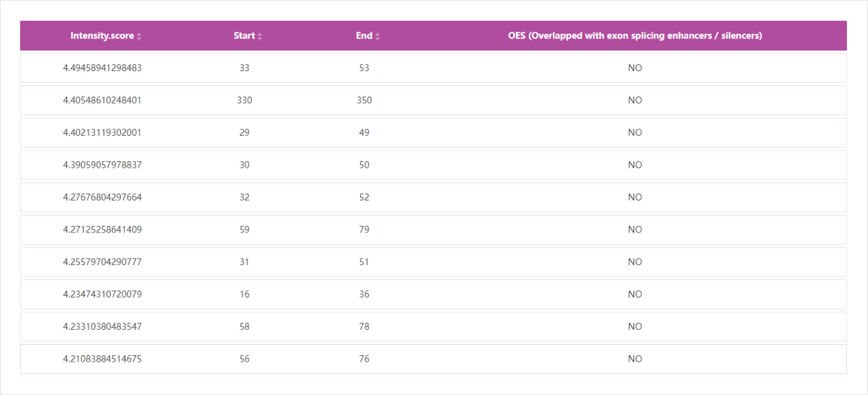Click the Intensity.score sort icon

(x=139, y=37)
